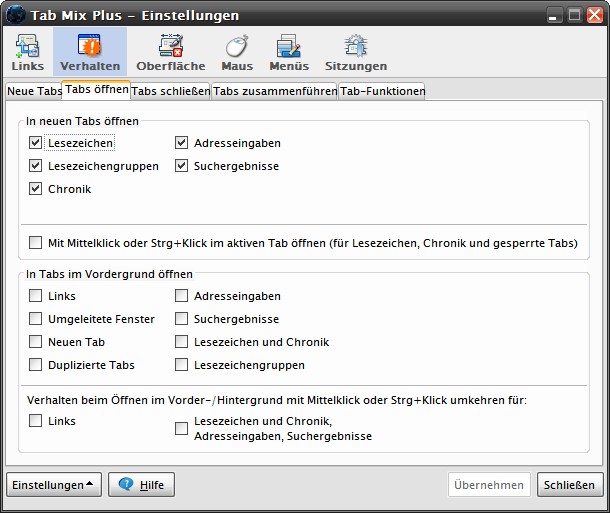The width and height of the screenshot is (610, 513).
Task: Check the Umgeleitete Fenster checkbox
Action: click(35, 319)
